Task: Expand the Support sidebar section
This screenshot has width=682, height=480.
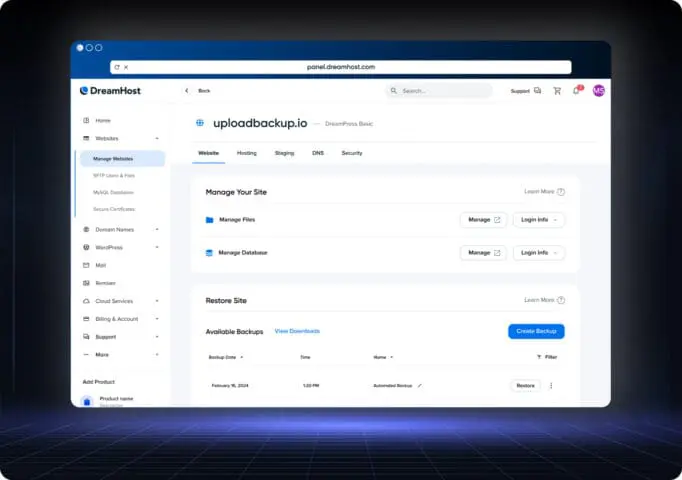Action: click(157, 337)
